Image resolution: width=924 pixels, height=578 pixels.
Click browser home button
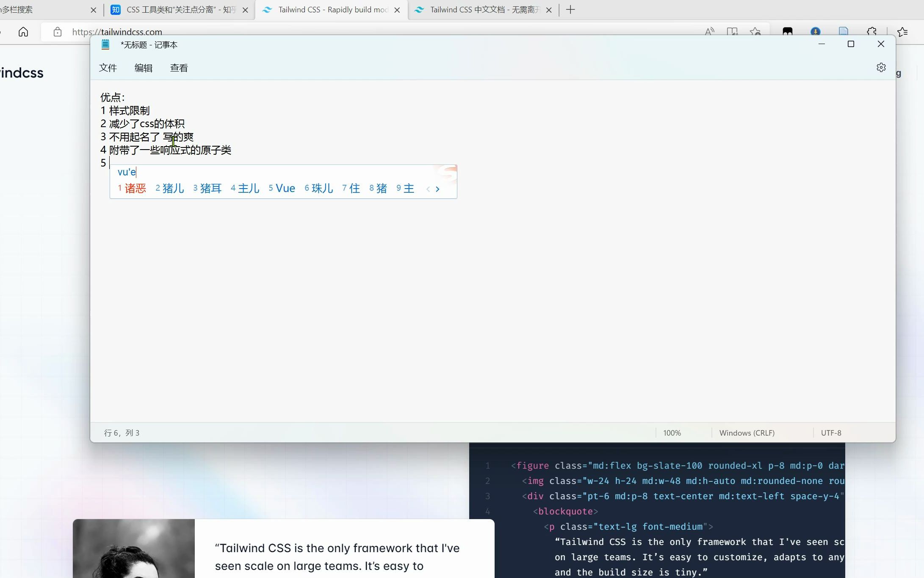23,32
